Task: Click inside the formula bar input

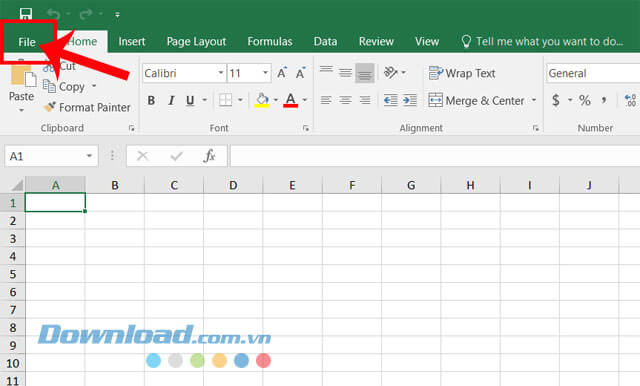Action: (435, 156)
